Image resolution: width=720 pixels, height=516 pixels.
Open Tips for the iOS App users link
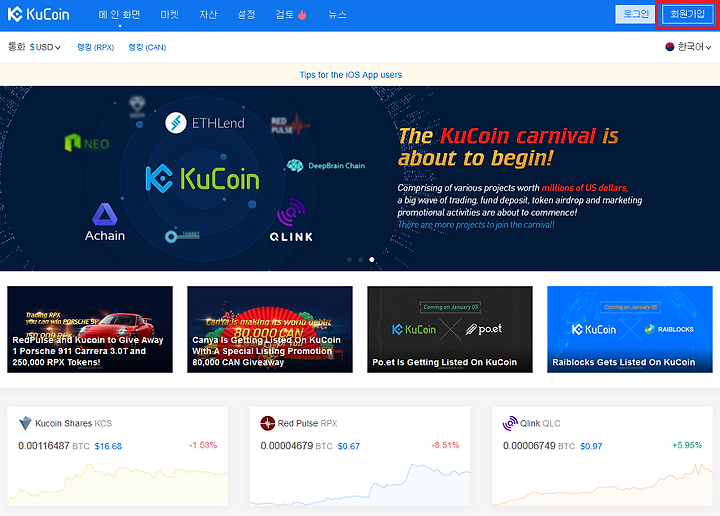(x=351, y=75)
